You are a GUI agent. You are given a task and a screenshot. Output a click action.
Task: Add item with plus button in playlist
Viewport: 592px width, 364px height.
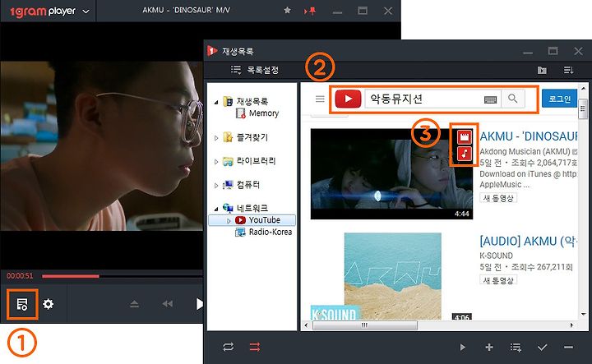[489, 347]
